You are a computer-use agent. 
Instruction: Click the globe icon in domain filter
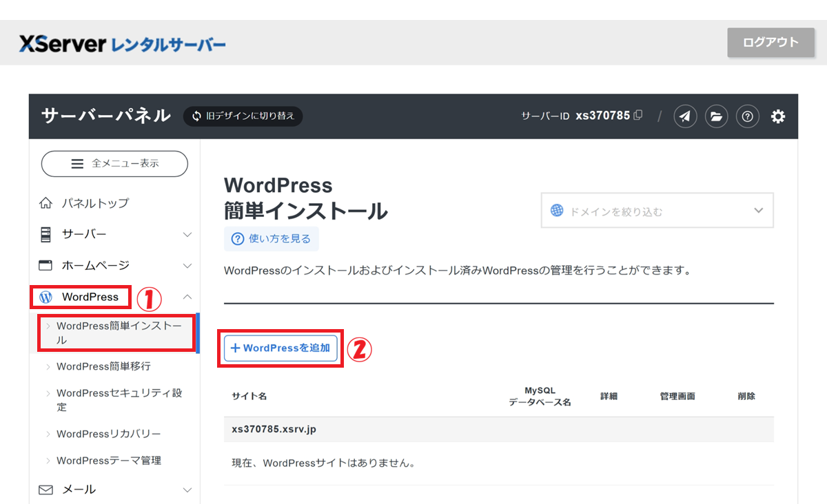click(557, 211)
